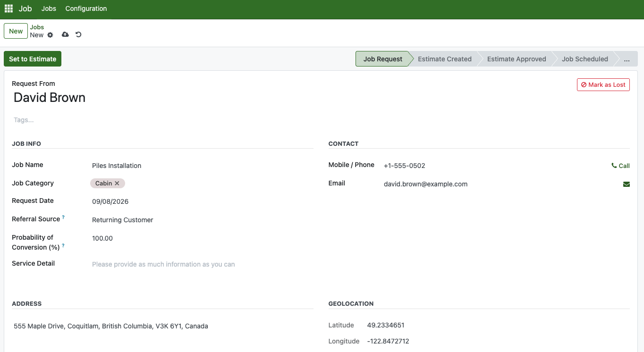Open Referral Source dropdown Returning Customer

point(202,220)
